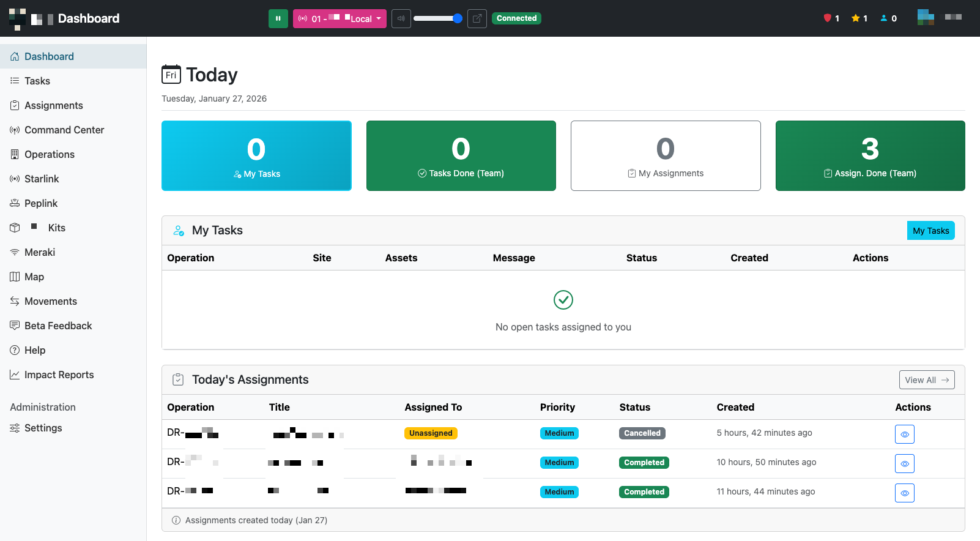
Task: Open Settings under Administration
Action: (73, 428)
